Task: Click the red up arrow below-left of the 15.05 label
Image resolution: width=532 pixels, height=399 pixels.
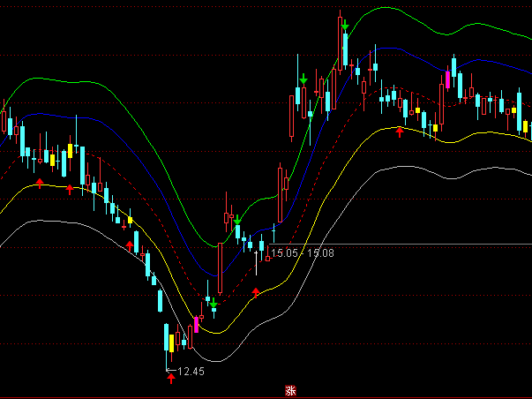Action: pyautogui.click(x=257, y=291)
